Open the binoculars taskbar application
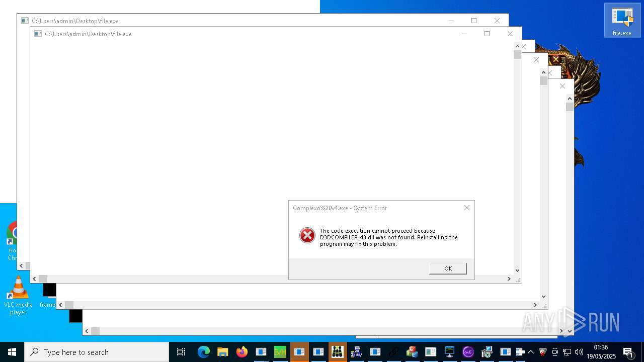The image size is (644, 362). 337,352
